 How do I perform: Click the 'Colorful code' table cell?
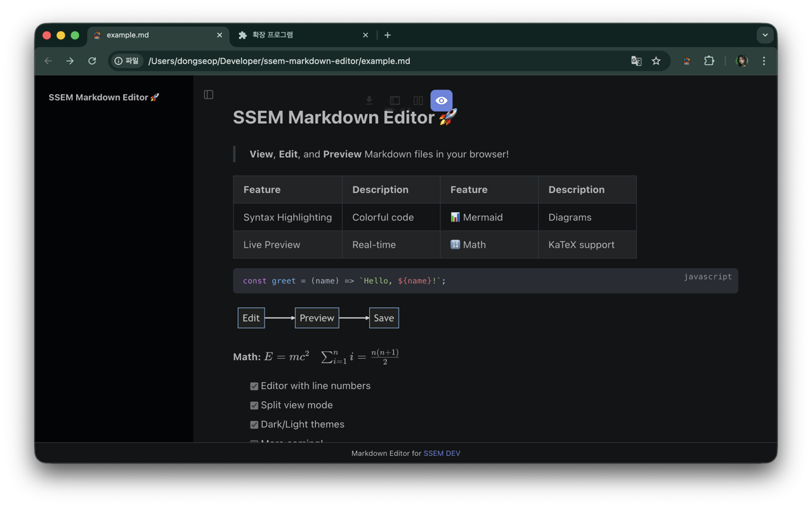391,217
